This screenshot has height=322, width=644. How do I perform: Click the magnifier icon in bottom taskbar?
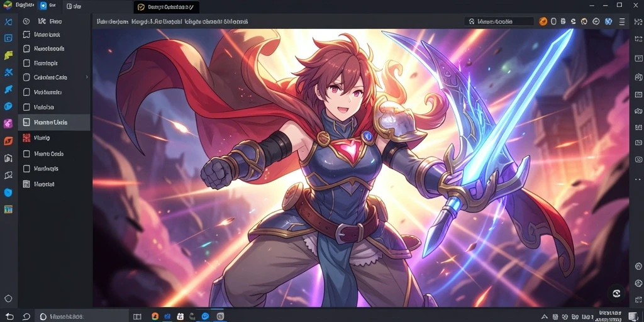(x=26, y=317)
